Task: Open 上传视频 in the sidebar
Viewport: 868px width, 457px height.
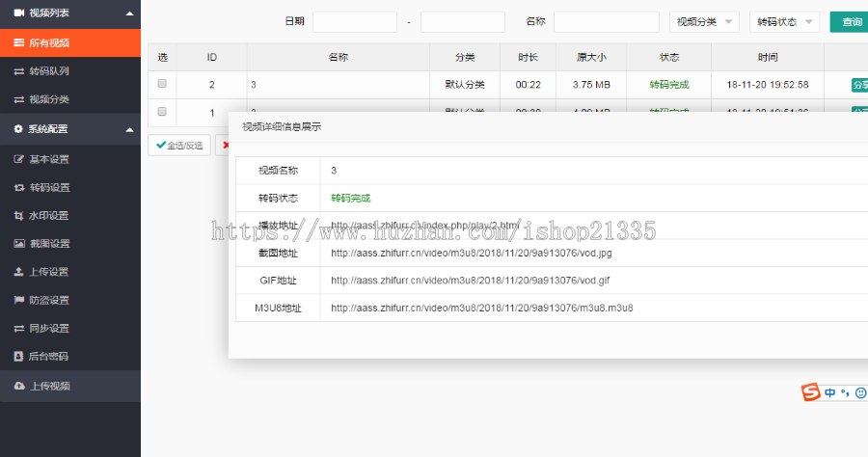Action: point(70,386)
